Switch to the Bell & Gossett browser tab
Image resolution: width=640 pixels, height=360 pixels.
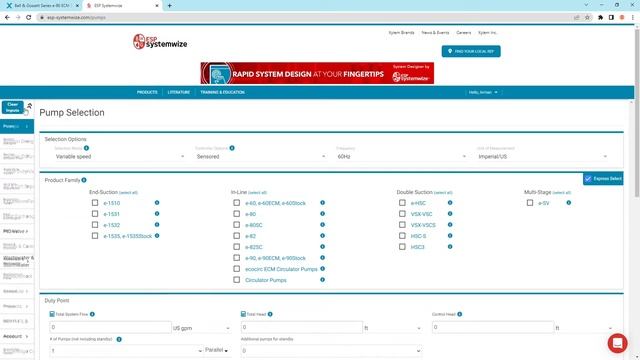pyautogui.click(x=41, y=6)
